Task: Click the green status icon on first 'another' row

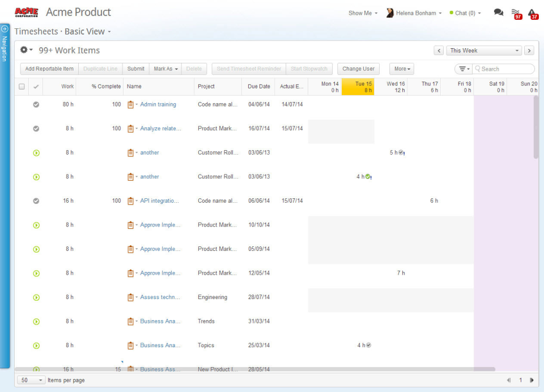Action: (x=36, y=152)
